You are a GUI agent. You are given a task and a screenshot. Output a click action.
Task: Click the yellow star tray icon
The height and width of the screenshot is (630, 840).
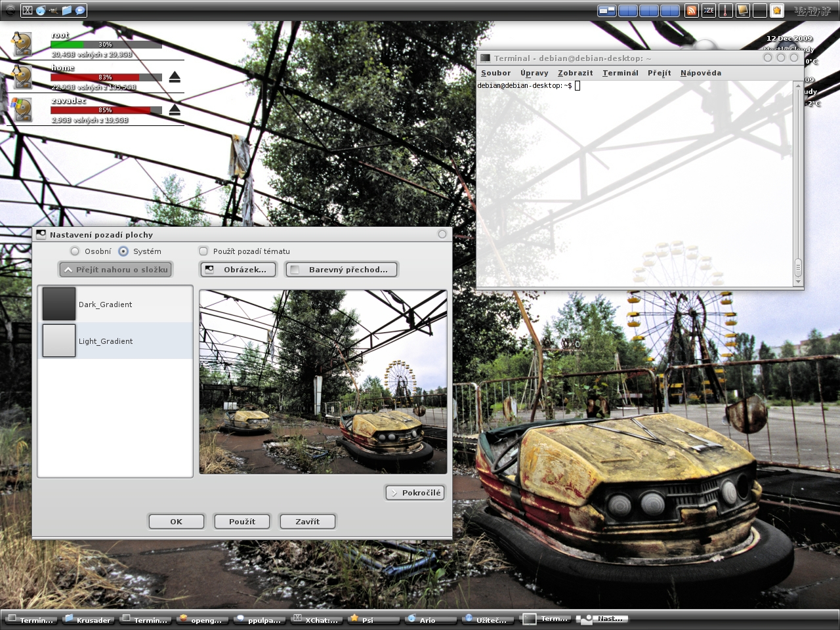[x=776, y=10]
